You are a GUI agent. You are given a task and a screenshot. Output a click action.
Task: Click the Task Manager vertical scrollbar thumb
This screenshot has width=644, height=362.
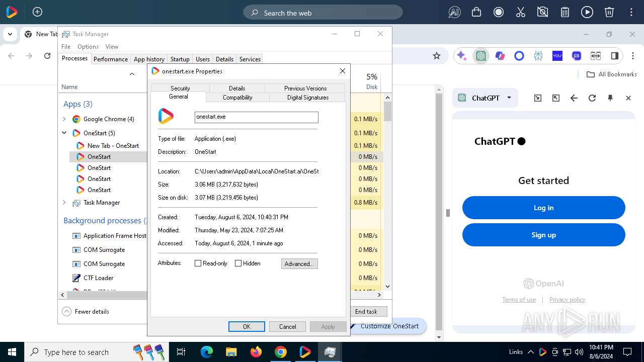[387, 111]
